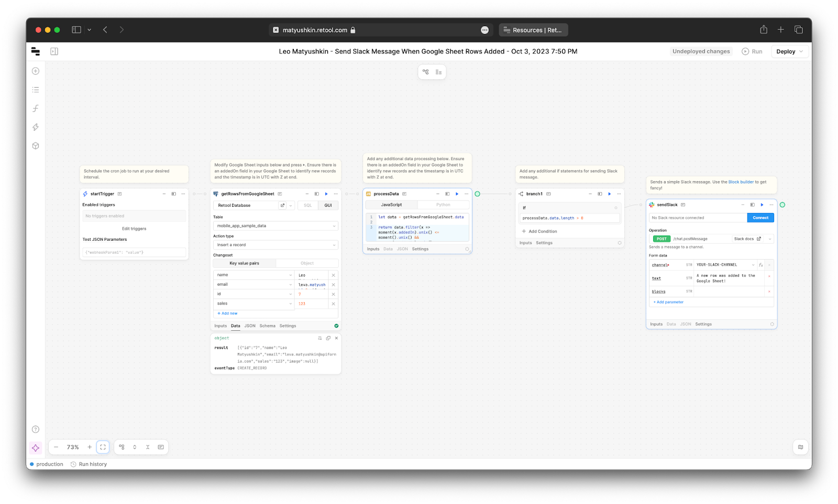Image resolution: width=838 pixels, height=504 pixels.
Task: Open the functions panel in left sidebar
Action: tap(36, 108)
